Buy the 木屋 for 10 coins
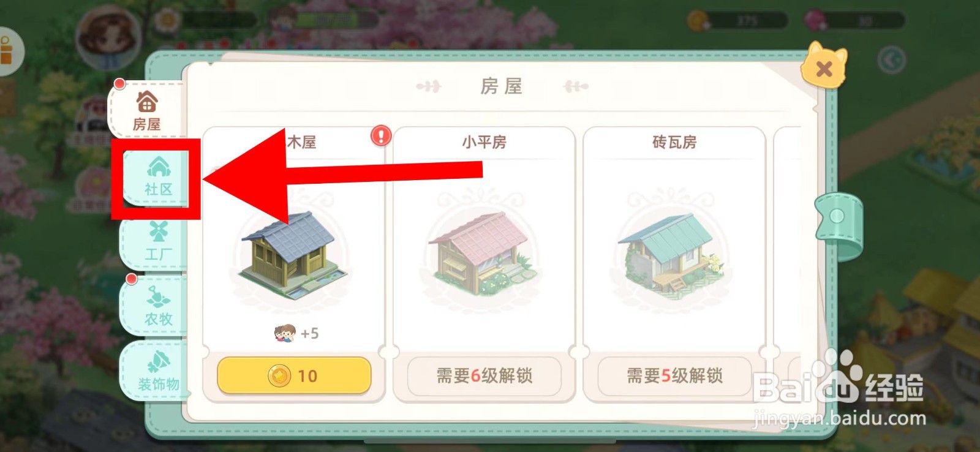 [x=294, y=375]
